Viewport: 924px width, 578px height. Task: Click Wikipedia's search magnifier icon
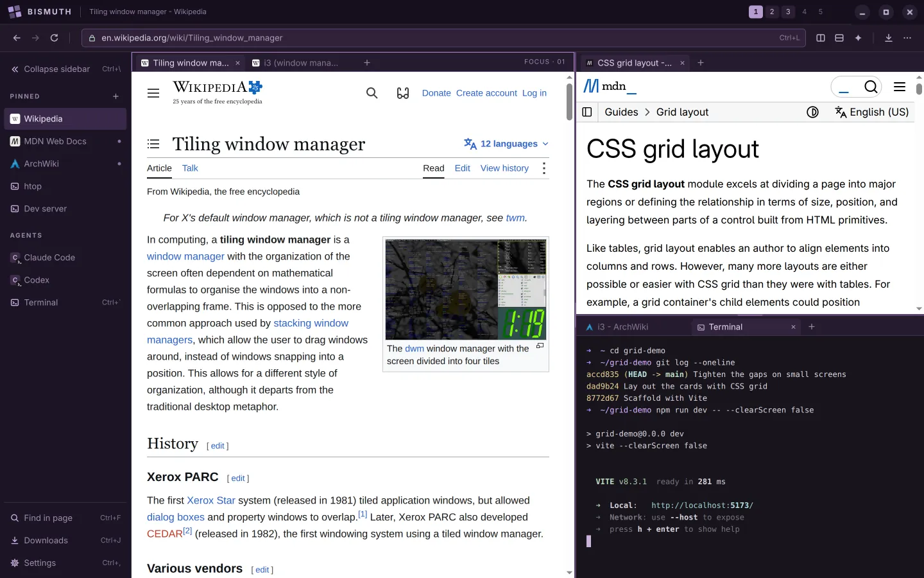tap(372, 93)
